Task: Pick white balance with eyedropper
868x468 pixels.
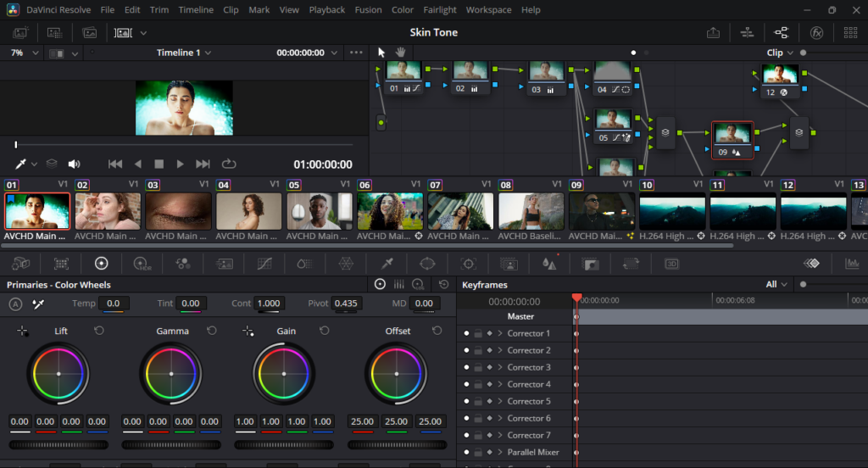Action: (x=38, y=304)
